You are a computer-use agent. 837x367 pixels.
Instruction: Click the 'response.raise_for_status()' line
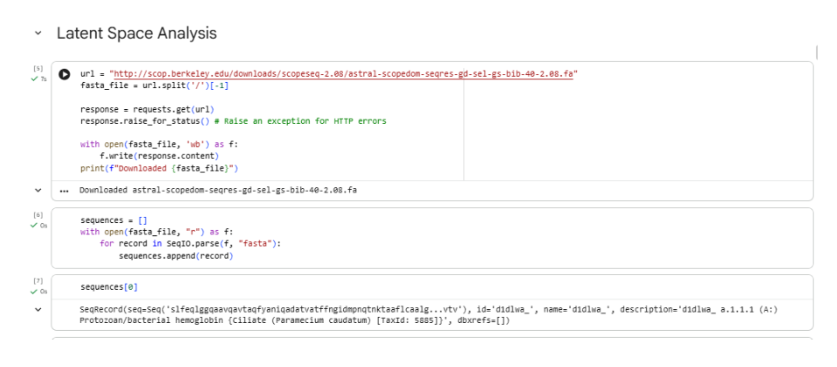click(233, 121)
